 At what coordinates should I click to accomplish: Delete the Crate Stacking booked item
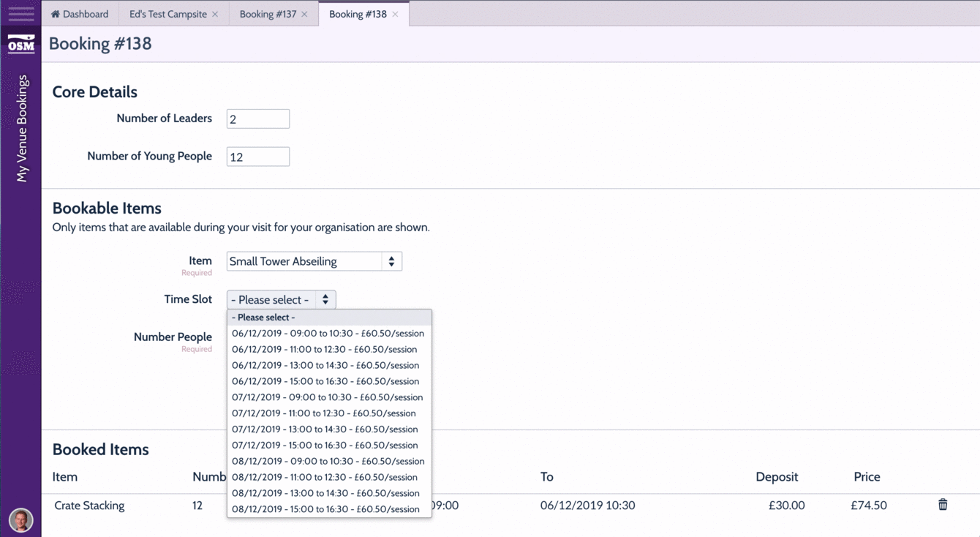coord(943,505)
